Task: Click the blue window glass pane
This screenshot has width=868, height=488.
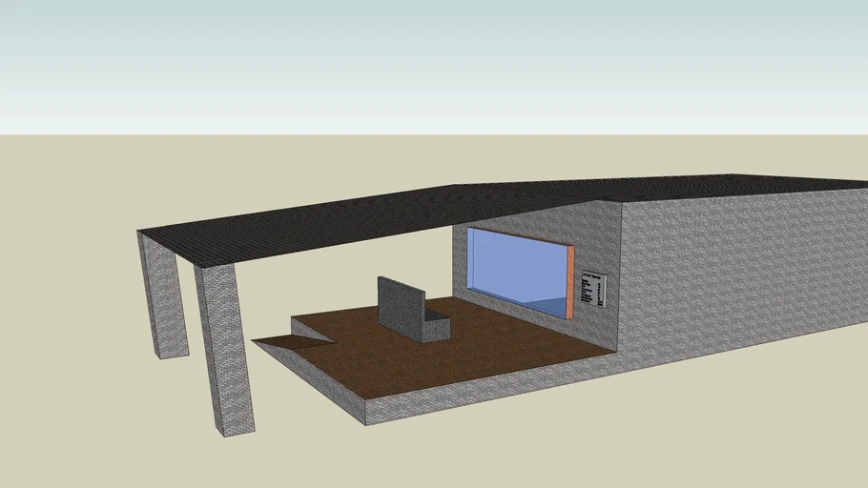Action: tap(515, 265)
